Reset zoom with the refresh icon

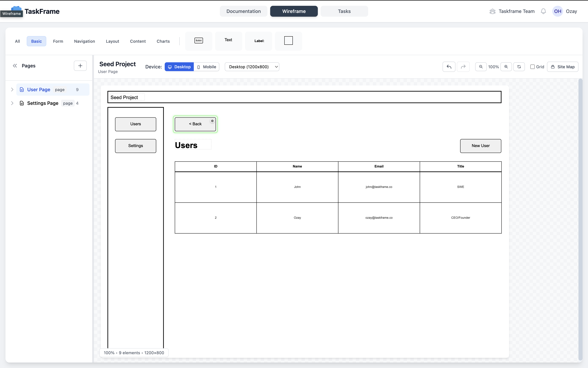click(x=519, y=67)
